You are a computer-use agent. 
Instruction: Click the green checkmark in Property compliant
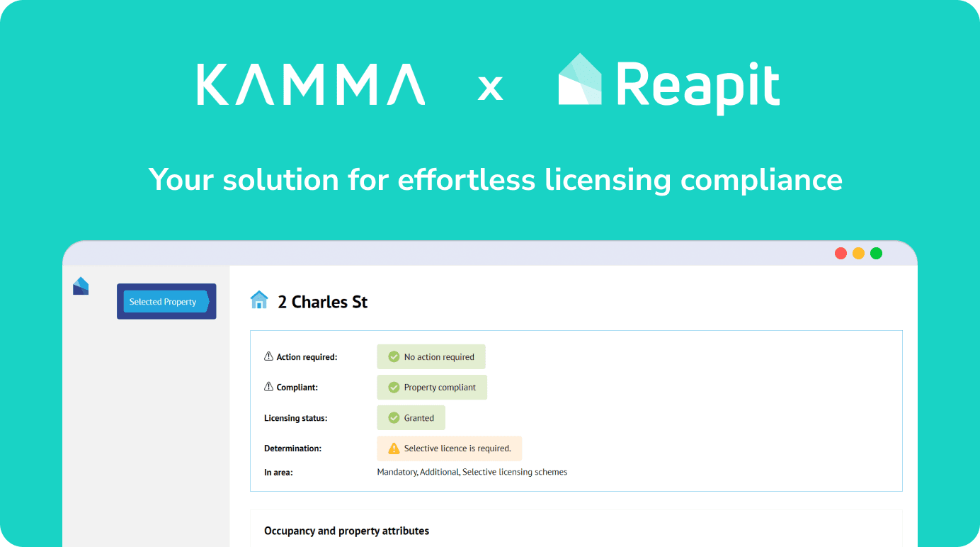click(394, 388)
